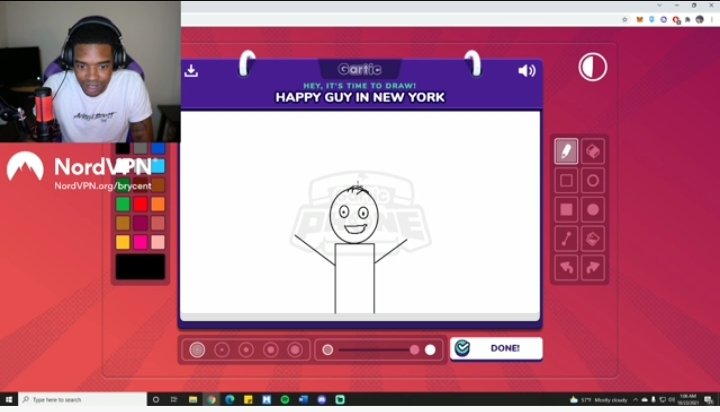
Task: Switch to Chrome on the taskbar
Action: pyautogui.click(x=211, y=400)
